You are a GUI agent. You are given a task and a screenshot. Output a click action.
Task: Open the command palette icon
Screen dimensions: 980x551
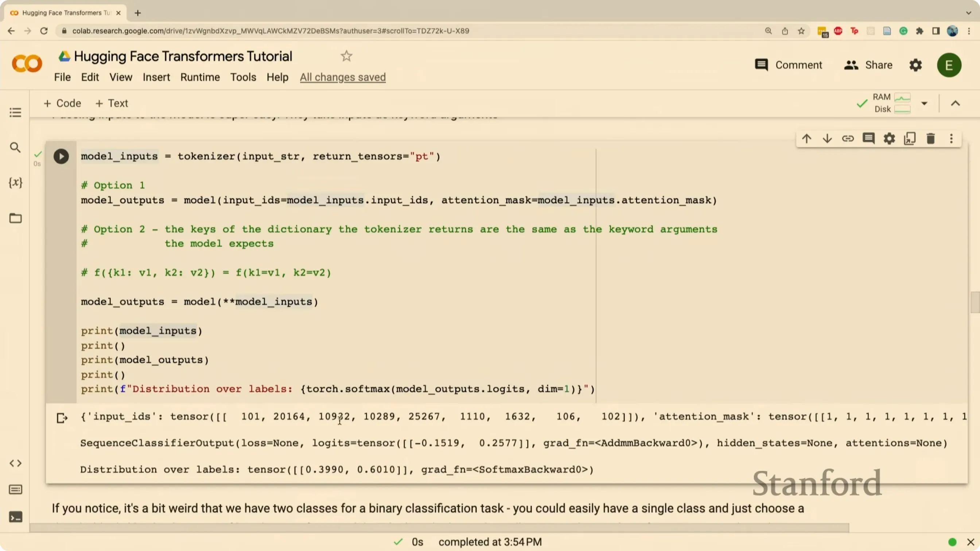(x=15, y=489)
